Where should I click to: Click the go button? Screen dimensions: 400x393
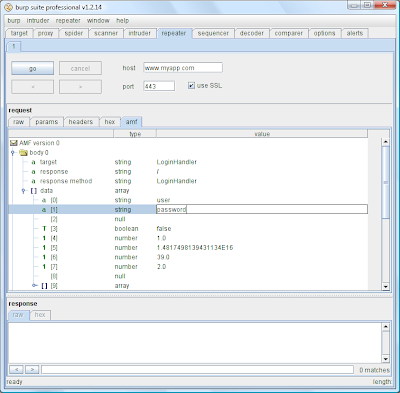point(32,68)
